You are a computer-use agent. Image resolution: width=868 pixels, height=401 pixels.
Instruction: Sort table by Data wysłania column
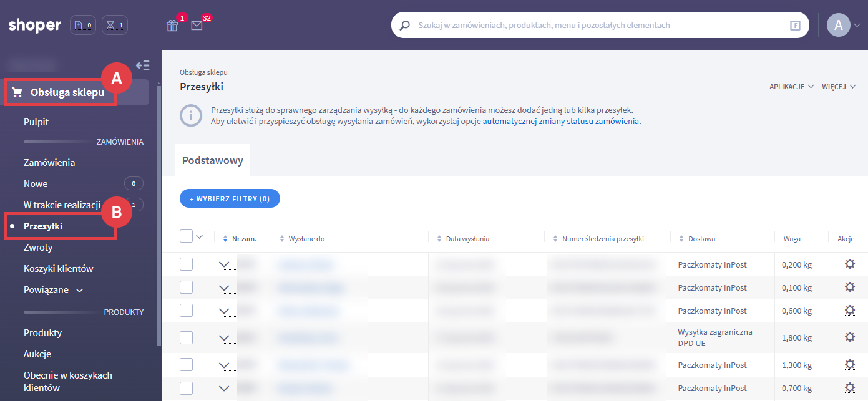pos(467,239)
